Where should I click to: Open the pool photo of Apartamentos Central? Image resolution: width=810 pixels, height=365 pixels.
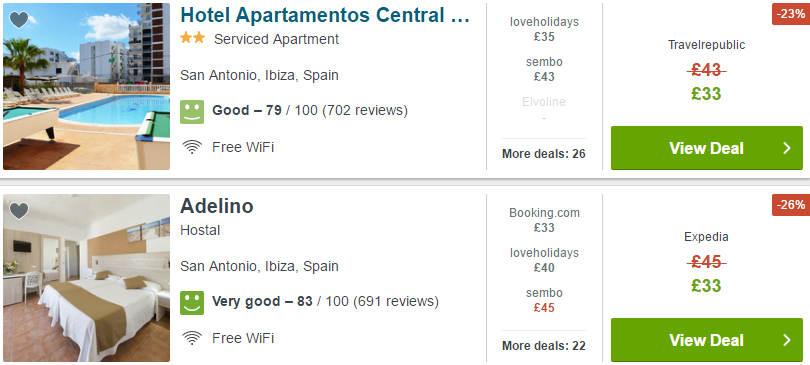(86, 86)
